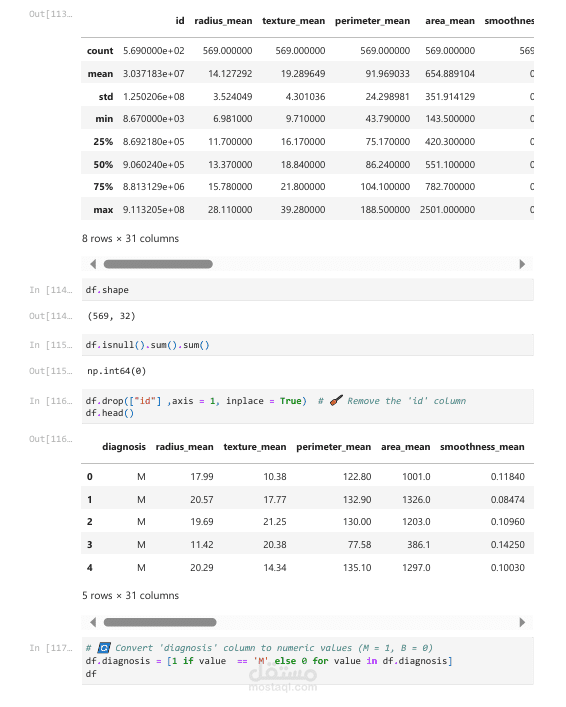This screenshot has width=566, height=707.
Task: Click the diagnosis column header
Action: tap(124, 447)
